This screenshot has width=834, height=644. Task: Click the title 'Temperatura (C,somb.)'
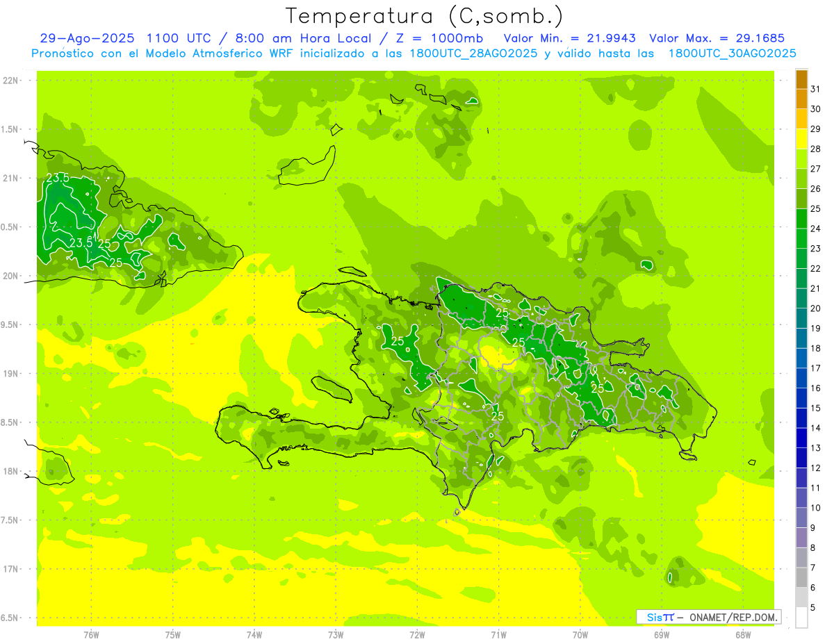tap(425, 16)
